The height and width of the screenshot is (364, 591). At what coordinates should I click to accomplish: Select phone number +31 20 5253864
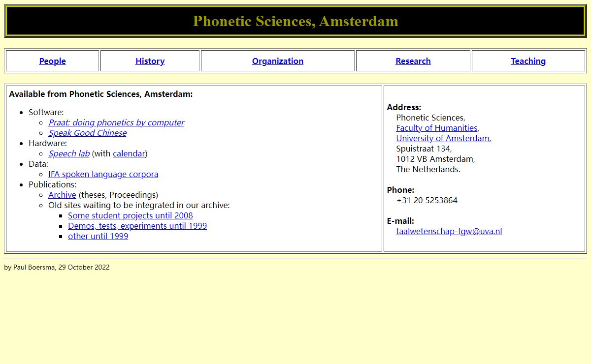(427, 200)
